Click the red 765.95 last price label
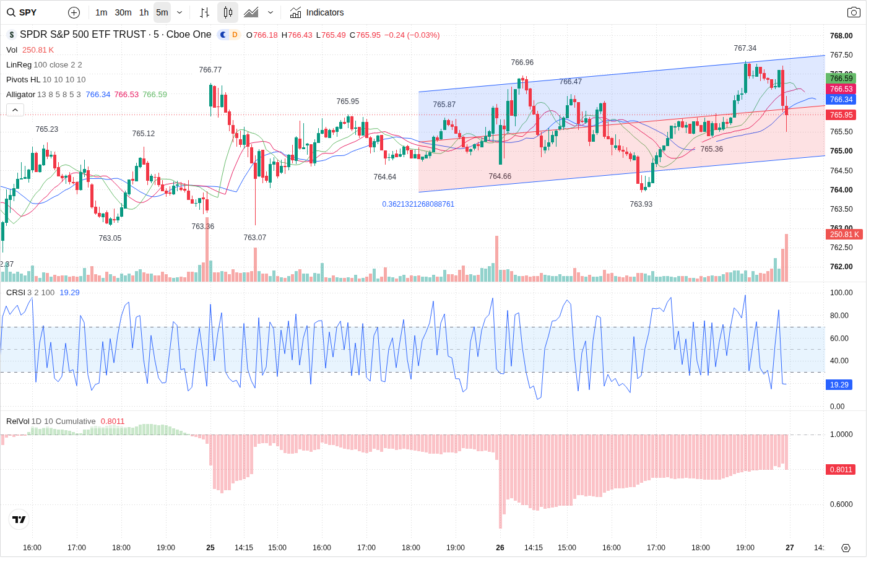The width and height of the screenshot is (879, 588). tap(841, 115)
